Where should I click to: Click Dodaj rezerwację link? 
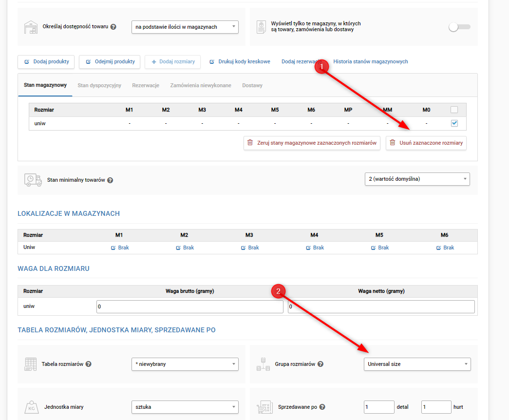point(302,62)
